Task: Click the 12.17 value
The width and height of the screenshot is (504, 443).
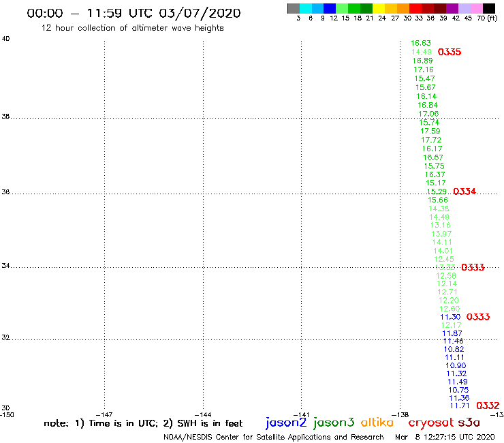Action: (x=452, y=325)
